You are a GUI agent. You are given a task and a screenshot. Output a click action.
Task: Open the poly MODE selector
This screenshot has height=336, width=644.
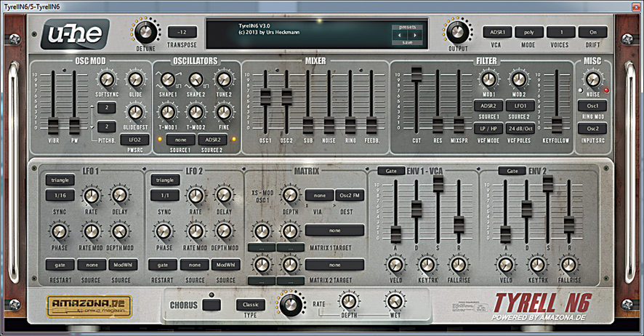pyautogui.click(x=529, y=32)
